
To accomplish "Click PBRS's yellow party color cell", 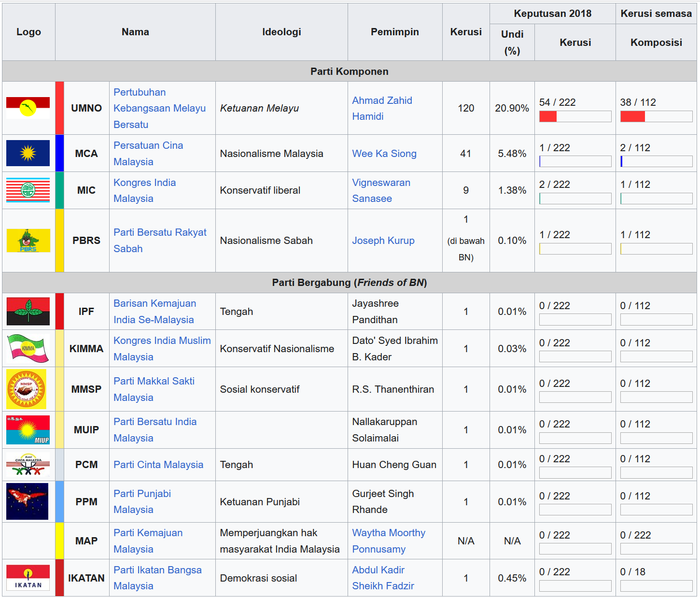I will (x=60, y=241).
